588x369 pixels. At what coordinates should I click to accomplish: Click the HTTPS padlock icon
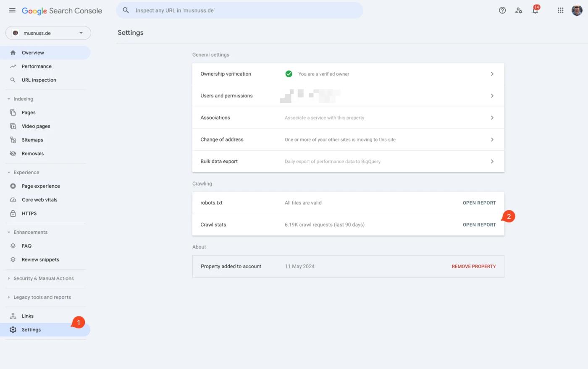(x=13, y=213)
